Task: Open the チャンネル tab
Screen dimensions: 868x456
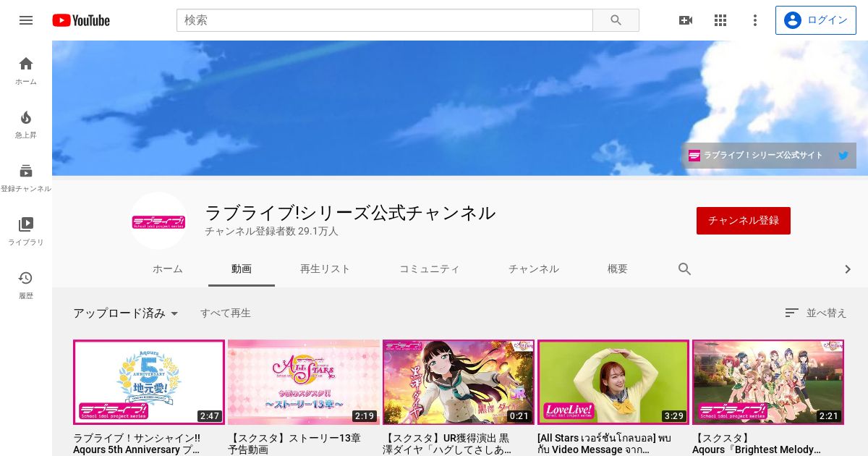Action: pyautogui.click(x=534, y=269)
